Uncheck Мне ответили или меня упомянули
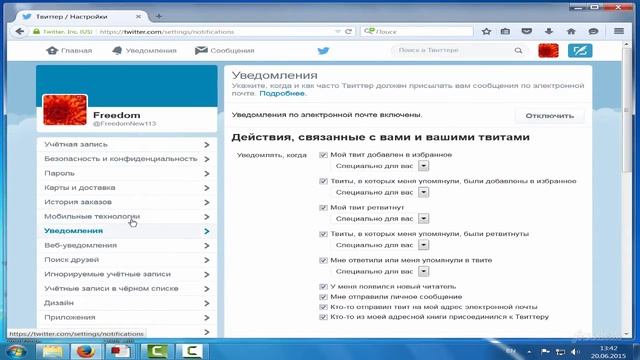This screenshot has height=360, width=640. click(323, 260)
